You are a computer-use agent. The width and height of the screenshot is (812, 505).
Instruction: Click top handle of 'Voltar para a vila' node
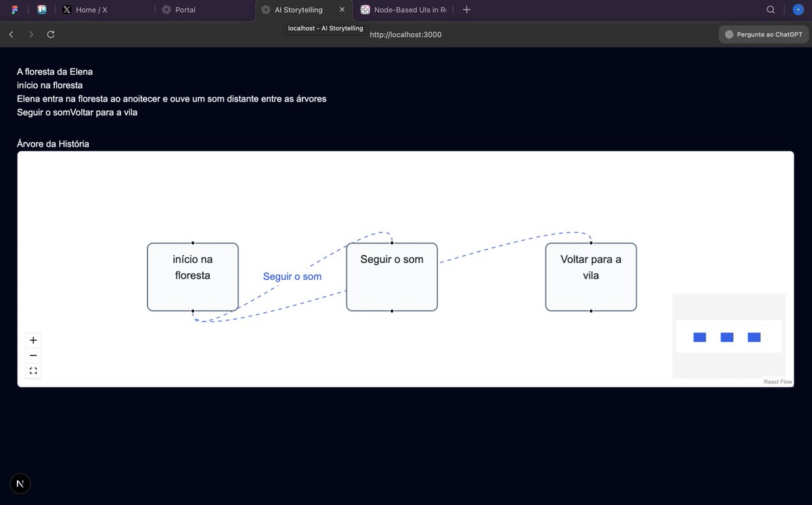tap(591, 243)
